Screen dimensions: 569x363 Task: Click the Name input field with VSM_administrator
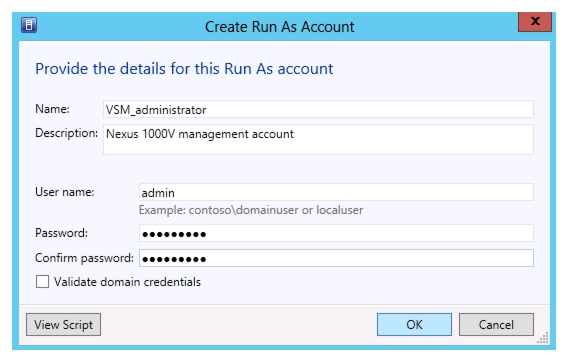pos(318,109)
